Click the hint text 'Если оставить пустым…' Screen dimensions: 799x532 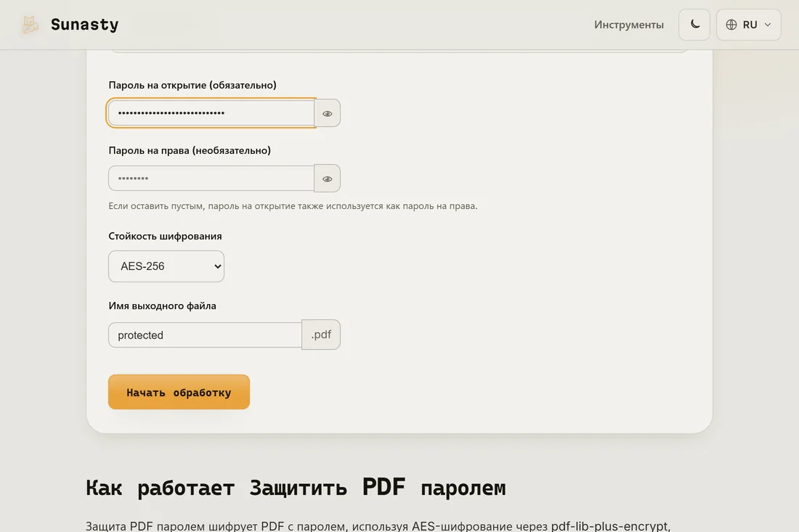point(293,205)
